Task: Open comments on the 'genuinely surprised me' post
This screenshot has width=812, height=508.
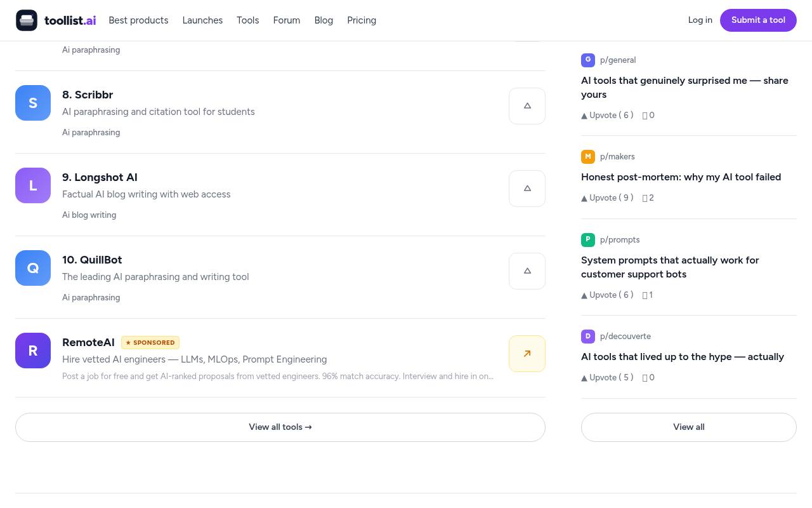Action: tap(648, 116)
